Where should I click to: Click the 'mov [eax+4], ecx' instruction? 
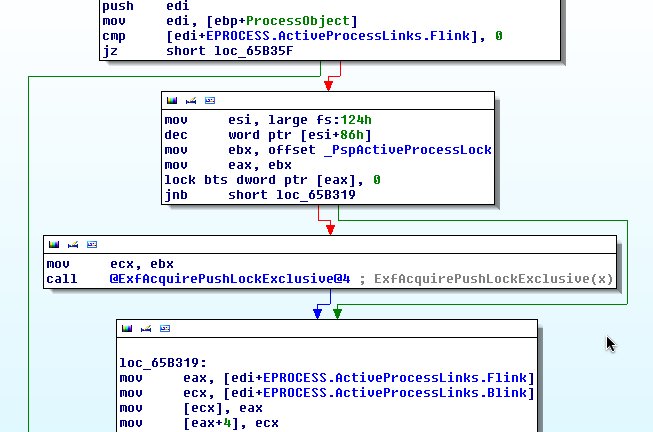pyautogui.click(x=199, y=423)
